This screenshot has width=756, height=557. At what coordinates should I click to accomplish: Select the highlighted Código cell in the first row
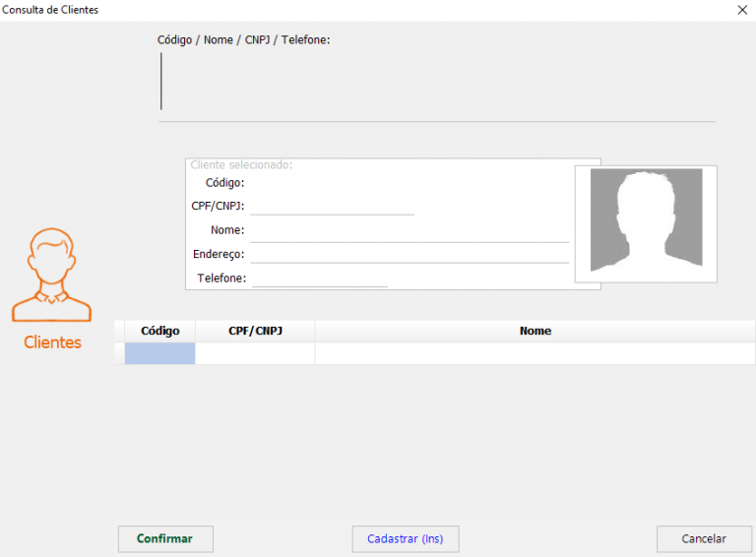pyautogui.click(x=159, y=353)
